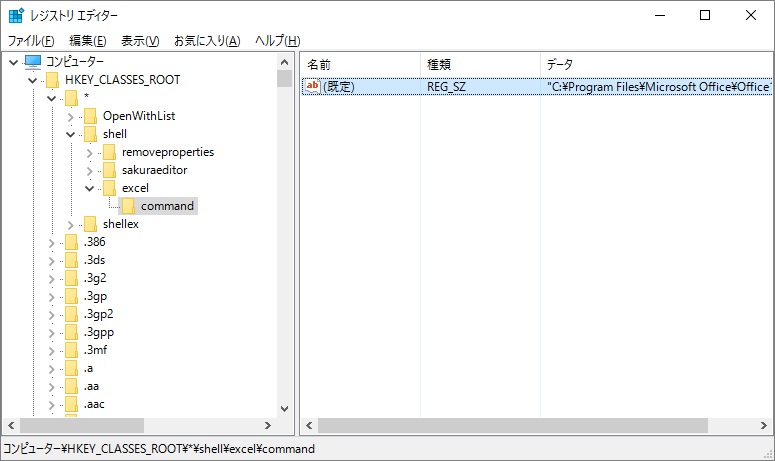This screenshot has width=775, height=461.
Task: Click tree pane scroll right arrow
Action: click(267, 425)
